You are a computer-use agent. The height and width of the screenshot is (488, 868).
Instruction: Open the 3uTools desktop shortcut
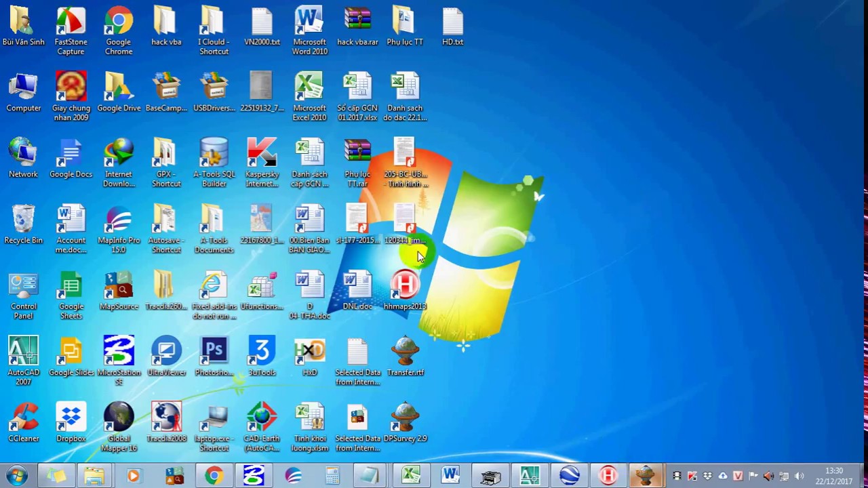click(x=262, y=357)
